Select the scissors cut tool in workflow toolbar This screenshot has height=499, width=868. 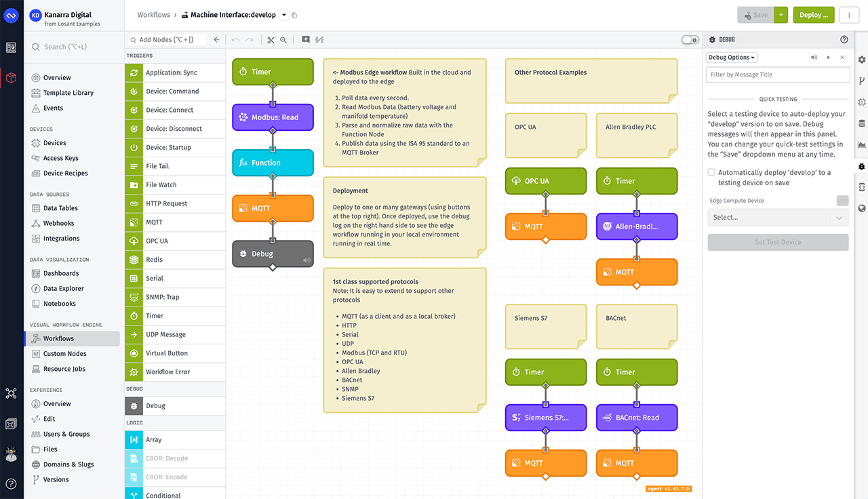pyautogui.click(x=271, y=39)
